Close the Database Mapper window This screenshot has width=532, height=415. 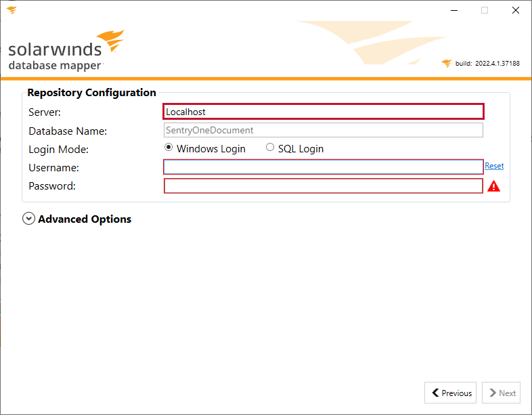coord(515,11)
